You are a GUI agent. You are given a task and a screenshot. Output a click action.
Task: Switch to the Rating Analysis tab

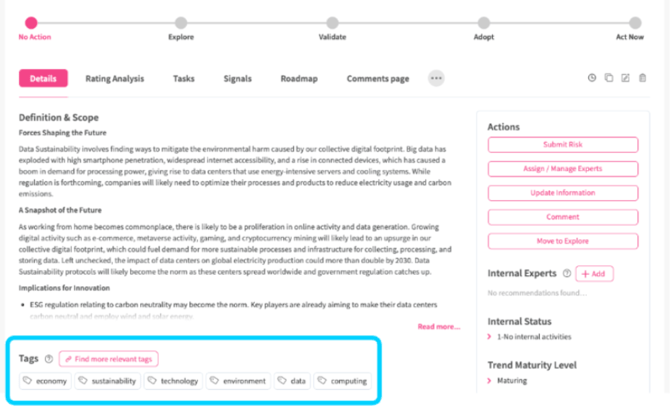click(115, 79)
